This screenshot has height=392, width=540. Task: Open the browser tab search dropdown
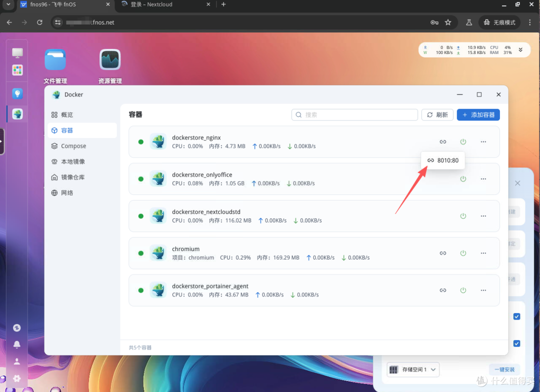click(x=8, y=4)
